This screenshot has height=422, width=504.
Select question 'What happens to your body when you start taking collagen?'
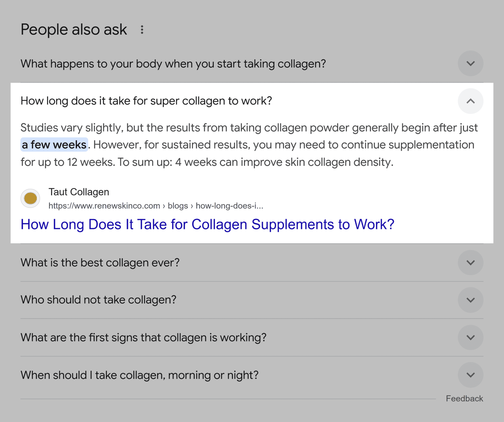(173, 64)
